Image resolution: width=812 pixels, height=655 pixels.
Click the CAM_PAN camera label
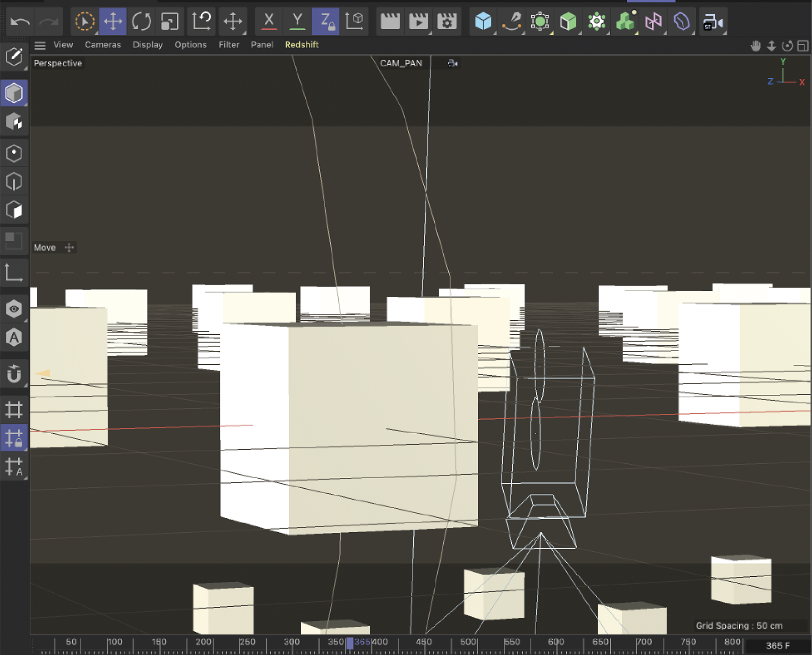401,63
